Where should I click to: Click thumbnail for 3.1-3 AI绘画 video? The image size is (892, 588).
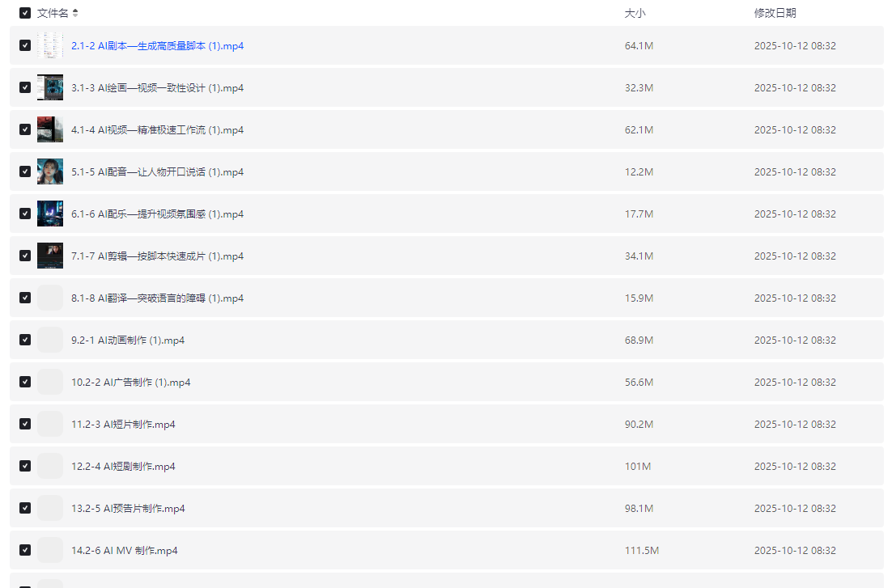coord(50,87)
